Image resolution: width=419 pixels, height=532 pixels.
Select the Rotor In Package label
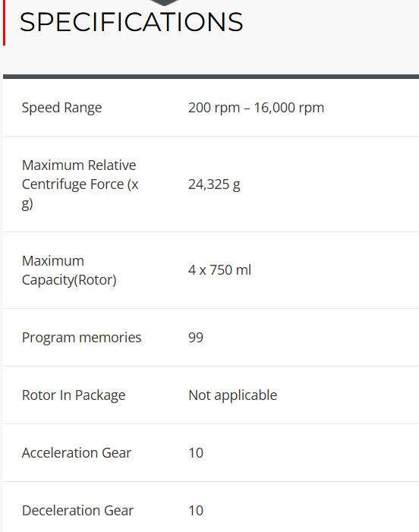[x=74, y=395]
